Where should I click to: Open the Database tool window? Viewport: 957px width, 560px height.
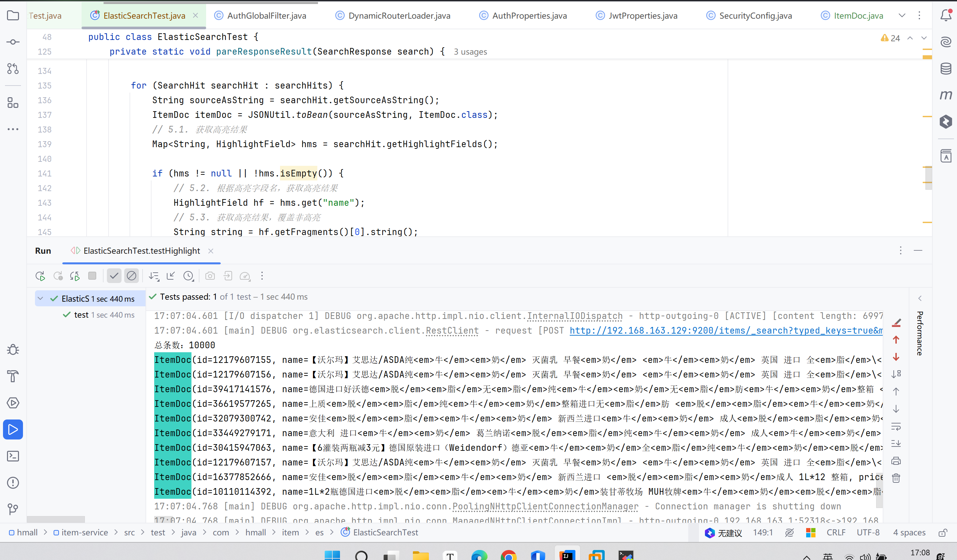946,69
